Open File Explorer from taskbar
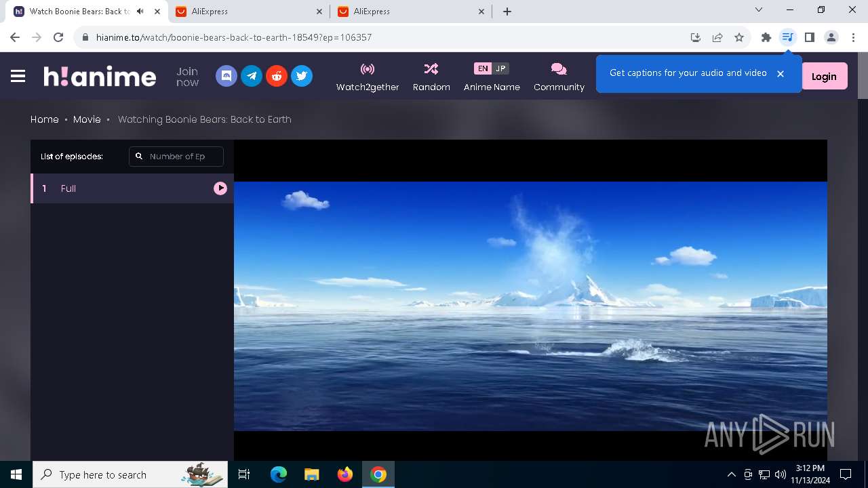 coord(312,474)
